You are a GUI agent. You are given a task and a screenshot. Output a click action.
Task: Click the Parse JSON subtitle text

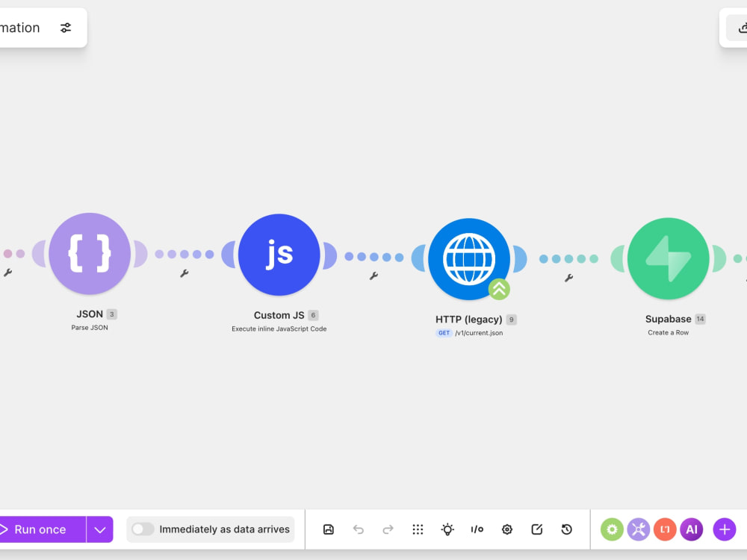[x=90, y=328]
